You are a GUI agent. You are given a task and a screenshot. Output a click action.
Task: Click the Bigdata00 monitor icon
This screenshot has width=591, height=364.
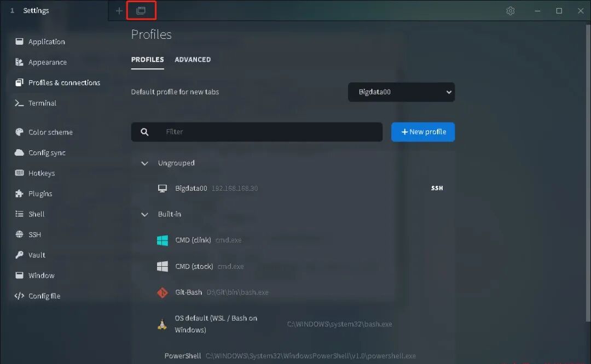163,188
